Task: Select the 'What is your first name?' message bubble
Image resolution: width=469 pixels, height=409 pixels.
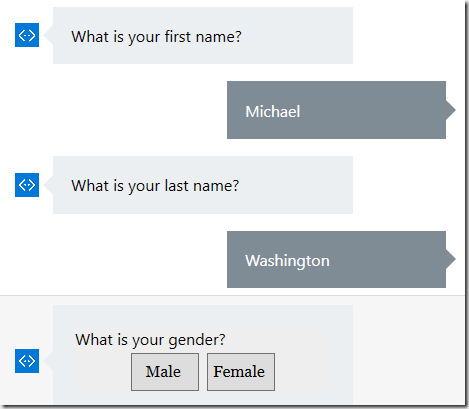Action: pos(203,35)
